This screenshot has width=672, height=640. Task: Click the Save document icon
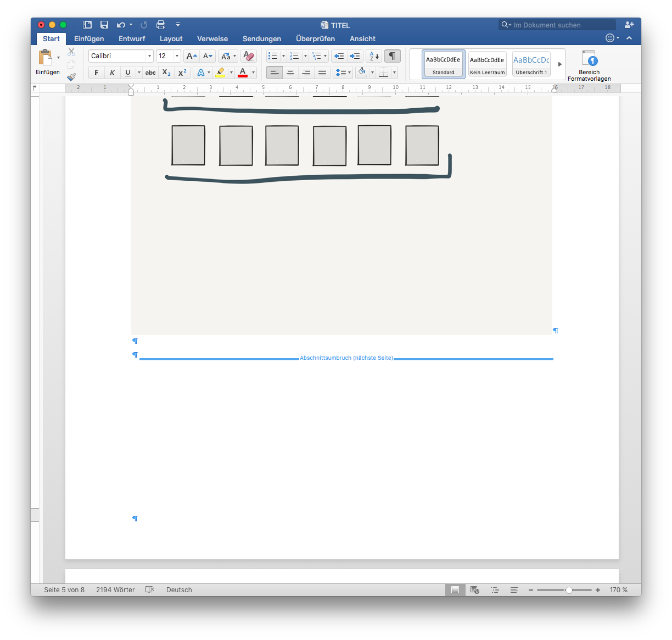coord(104,25)
